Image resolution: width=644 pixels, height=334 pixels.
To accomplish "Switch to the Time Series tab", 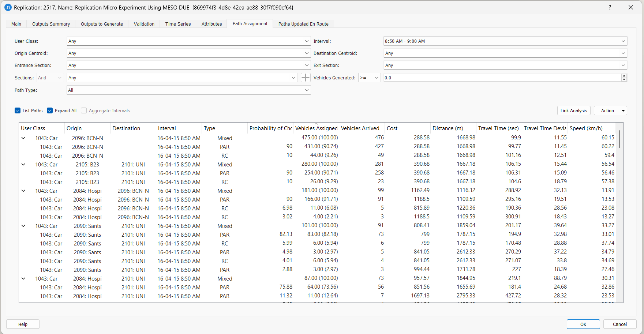I will (178, 24).
